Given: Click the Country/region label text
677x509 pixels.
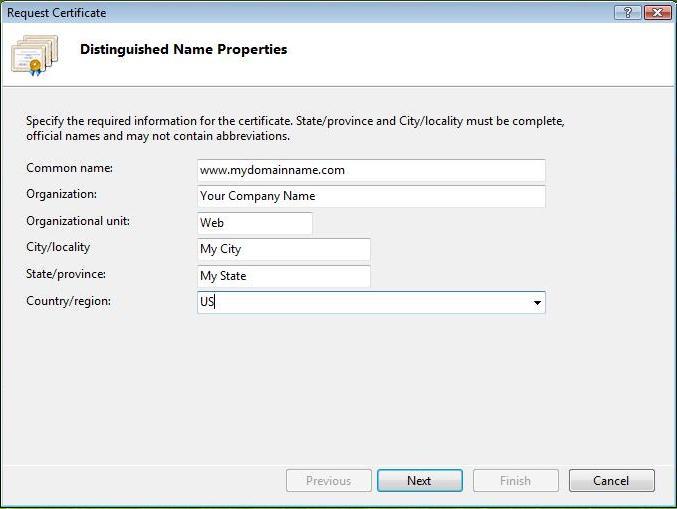Looking at the screenshot, I should 68,300.
